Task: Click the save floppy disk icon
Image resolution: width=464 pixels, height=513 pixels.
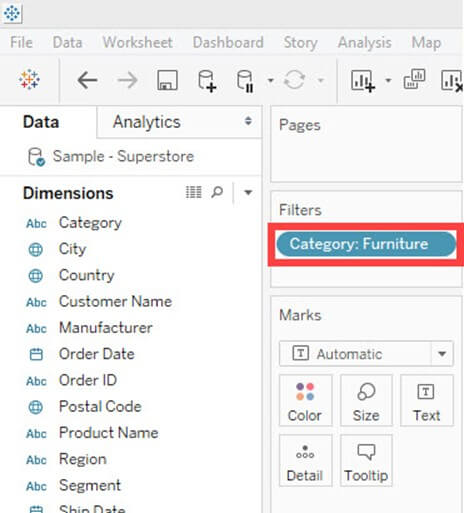Action: [167, 80]
